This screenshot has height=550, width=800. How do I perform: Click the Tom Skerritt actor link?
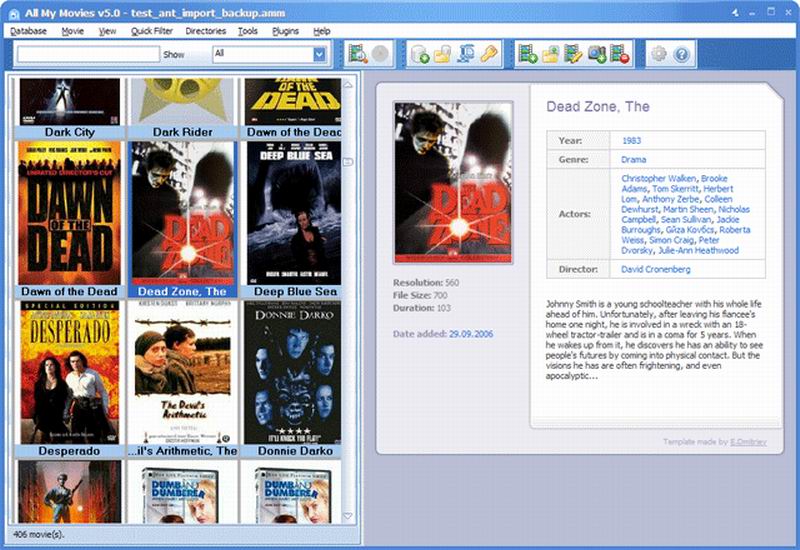click(x=675, y=189)
